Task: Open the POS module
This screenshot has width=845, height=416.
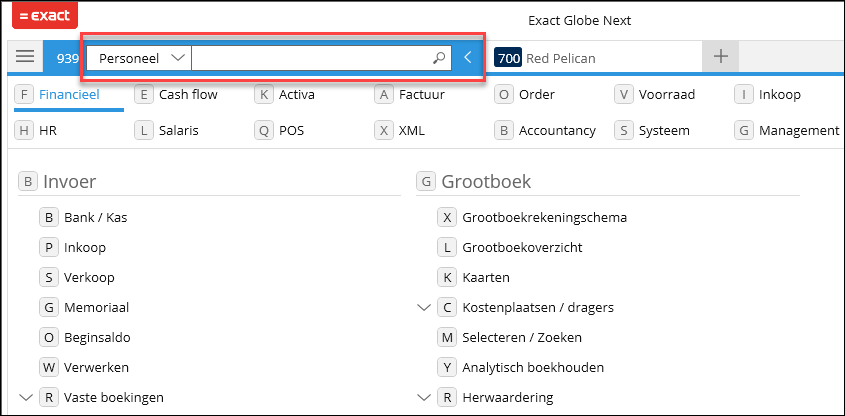Action: point(292,131)
